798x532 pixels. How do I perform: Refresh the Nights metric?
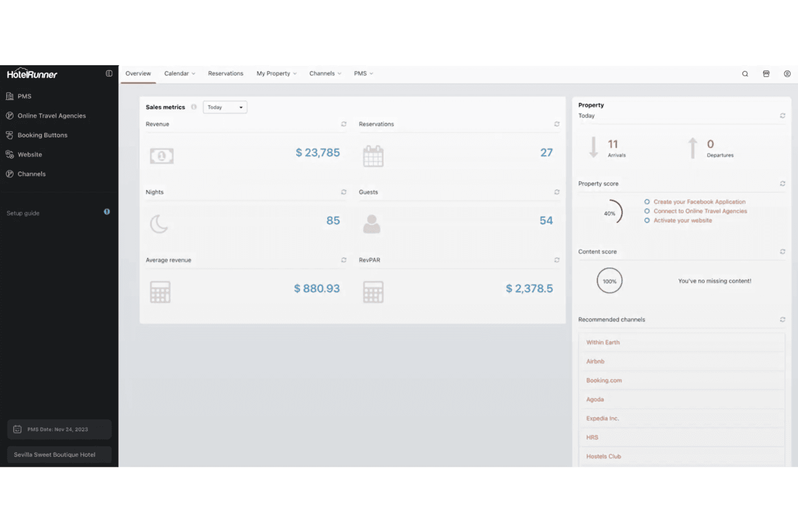[x=343, y=192]
